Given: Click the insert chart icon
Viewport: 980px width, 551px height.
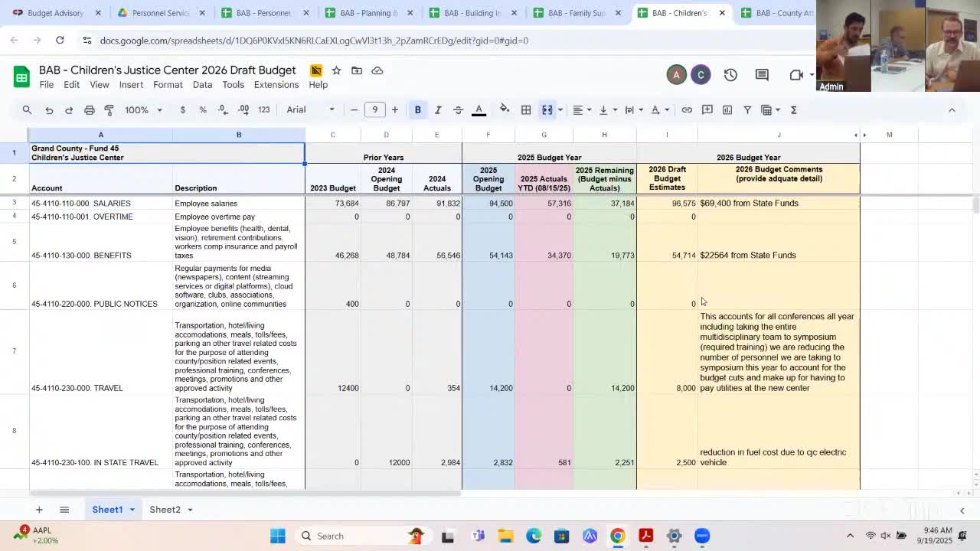Looking at the screenshot, I should (727, 110).
